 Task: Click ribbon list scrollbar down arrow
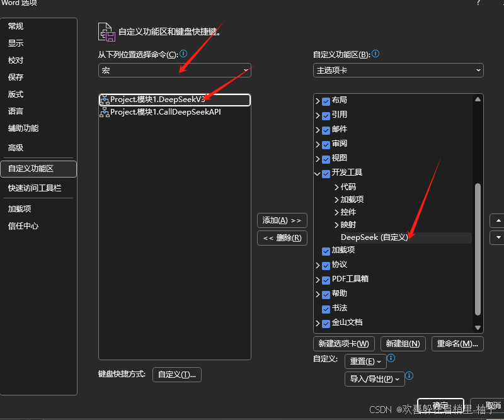pos(478,328)
